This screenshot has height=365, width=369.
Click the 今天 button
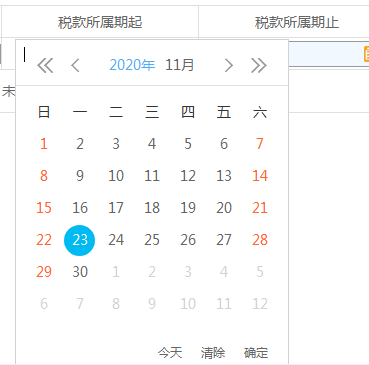170,353
